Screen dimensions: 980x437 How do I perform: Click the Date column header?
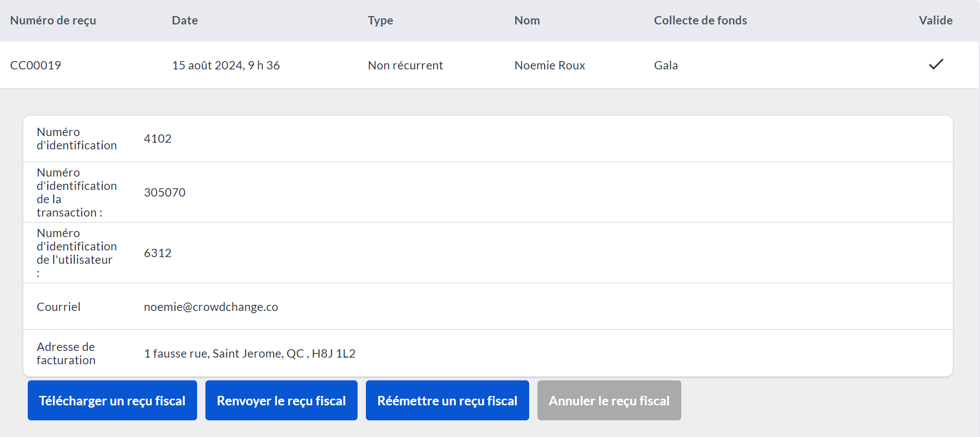185,21
